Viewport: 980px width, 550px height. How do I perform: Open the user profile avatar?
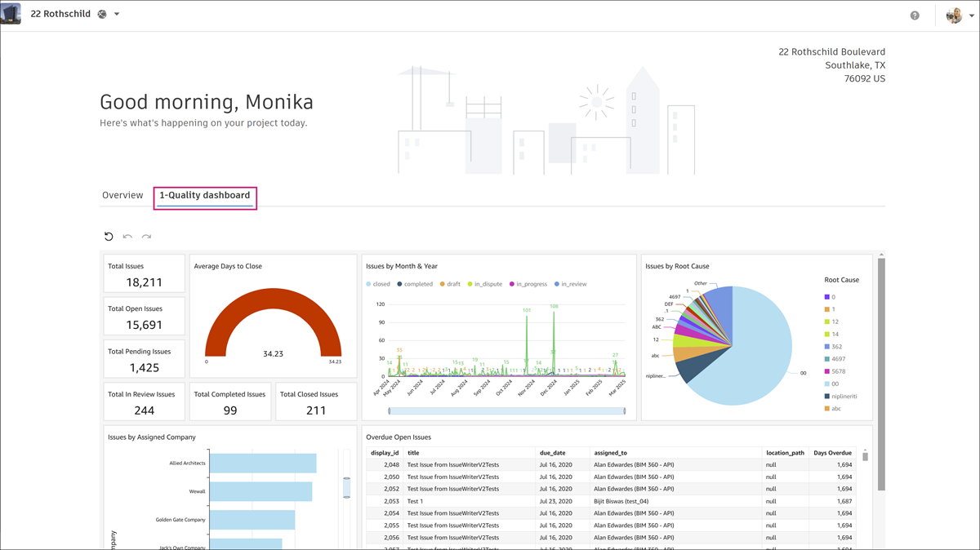tap(954, 16)
